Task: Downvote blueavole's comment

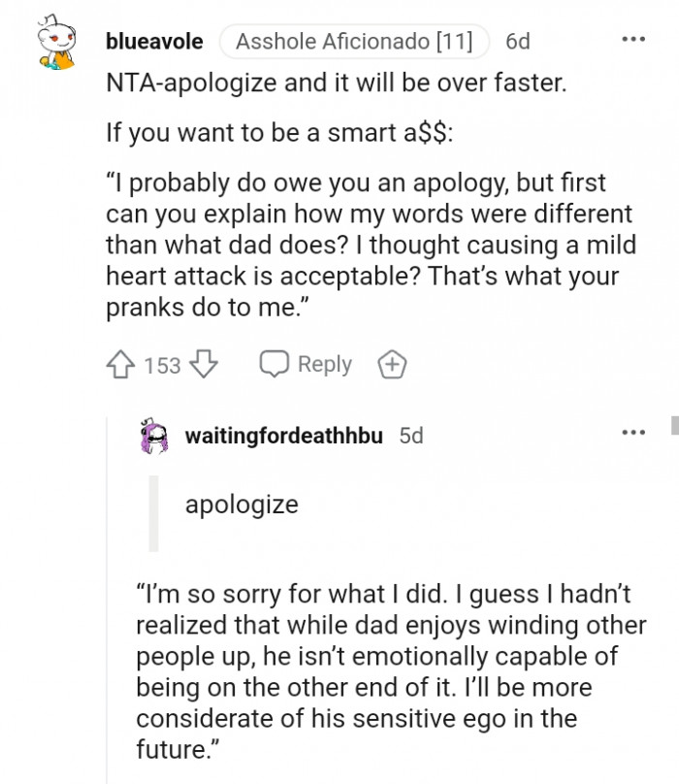Action: [x=203, y=365]
